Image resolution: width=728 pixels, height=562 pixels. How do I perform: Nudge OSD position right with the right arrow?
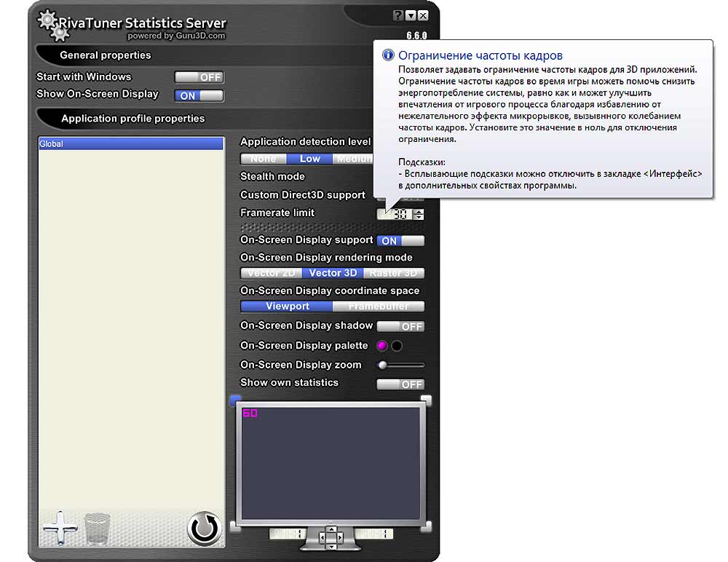(340, 537)
